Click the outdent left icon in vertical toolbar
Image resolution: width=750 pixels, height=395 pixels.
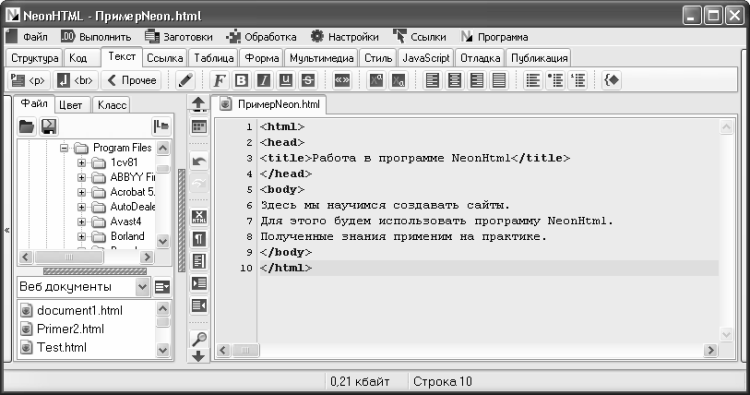pos(199,306)
